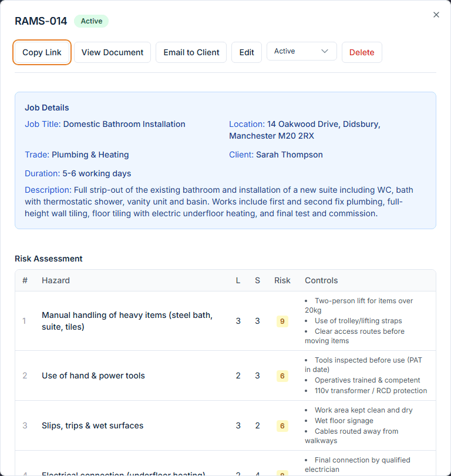Click the Copy Link button

click(42, 52)
